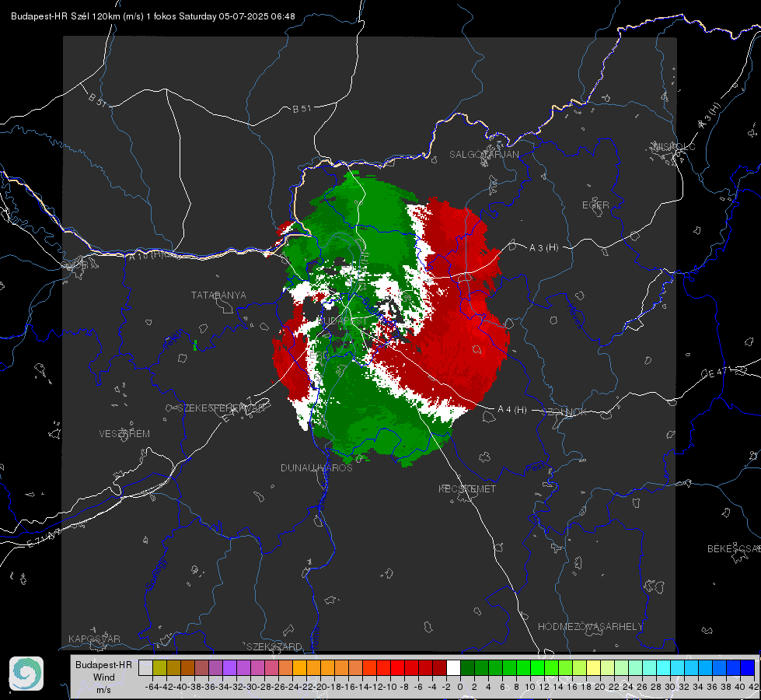Click the dark blue swatch between 40 and 42

click(x=747, y=667)
